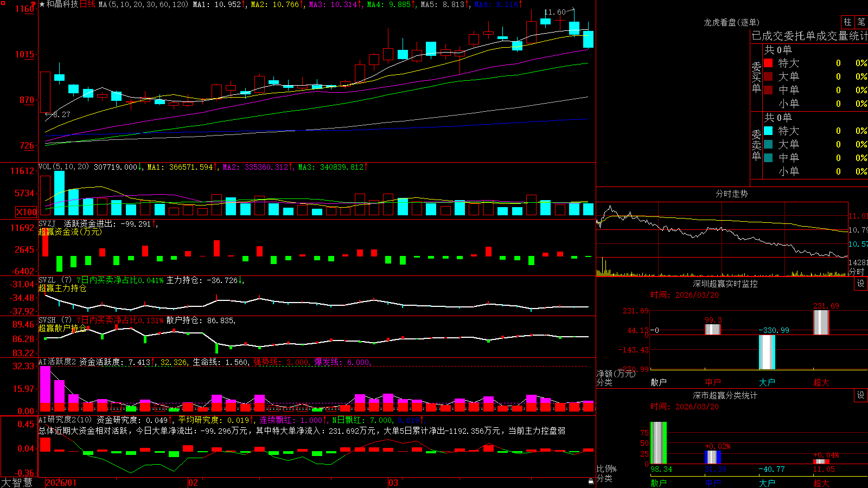Click 共0单 text in 委买单 section
Image resolution: width=868 pixels, height=488 pixels.
pyautogui.click(x=778, y=50)
